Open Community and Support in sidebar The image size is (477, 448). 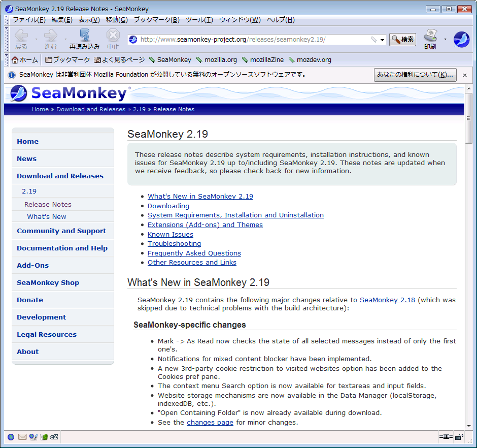pos(61,231)
